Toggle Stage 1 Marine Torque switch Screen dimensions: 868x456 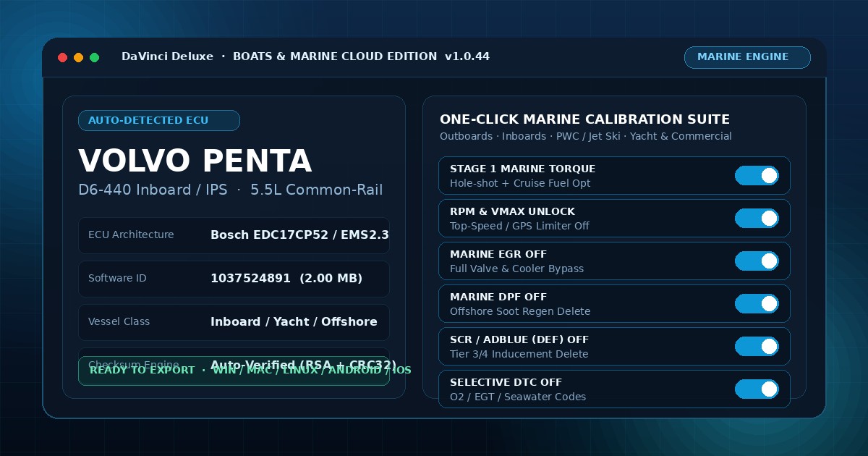(757, 176)
